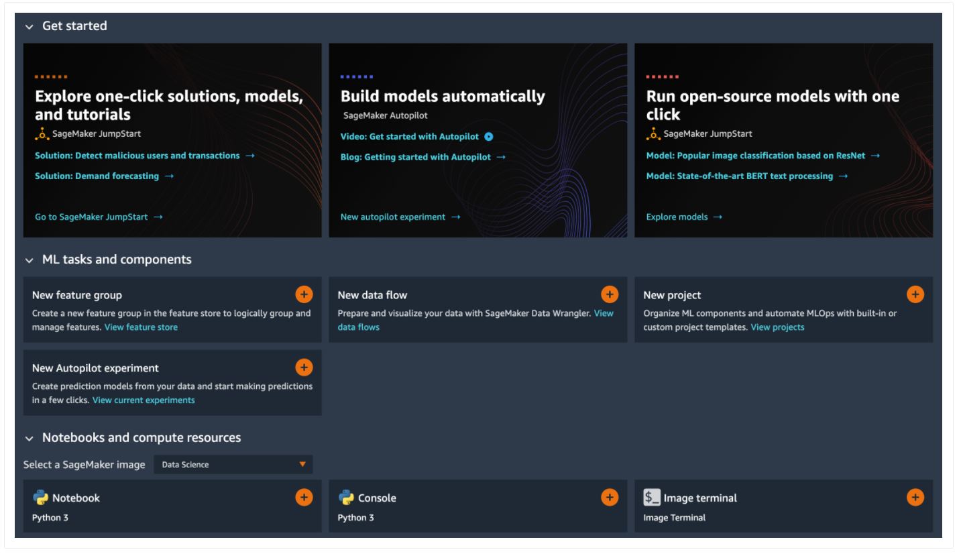Screen dimensions: 961x560
Task: Click New feature group title
Action: coord(77,295)
